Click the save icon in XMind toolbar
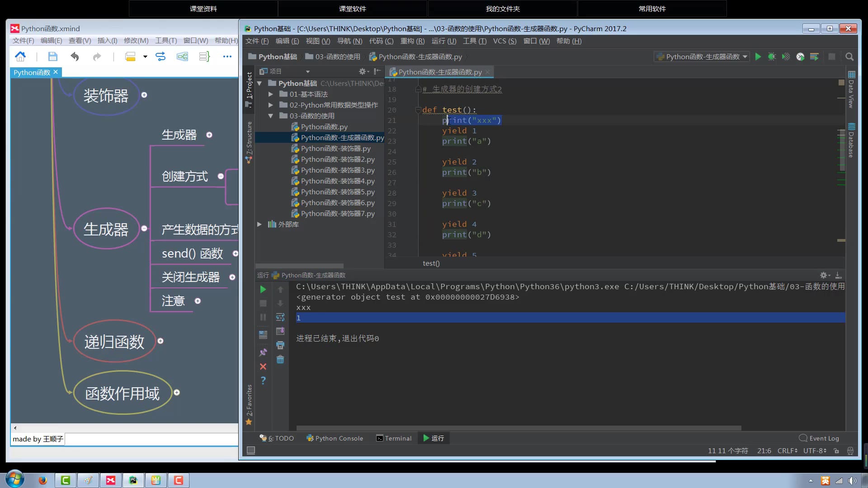The width and height of the screenshot is (868, 488). [x=53, y=56]
